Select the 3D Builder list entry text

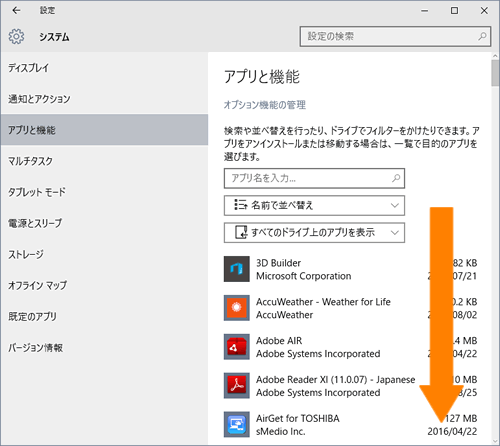point(278,263)
